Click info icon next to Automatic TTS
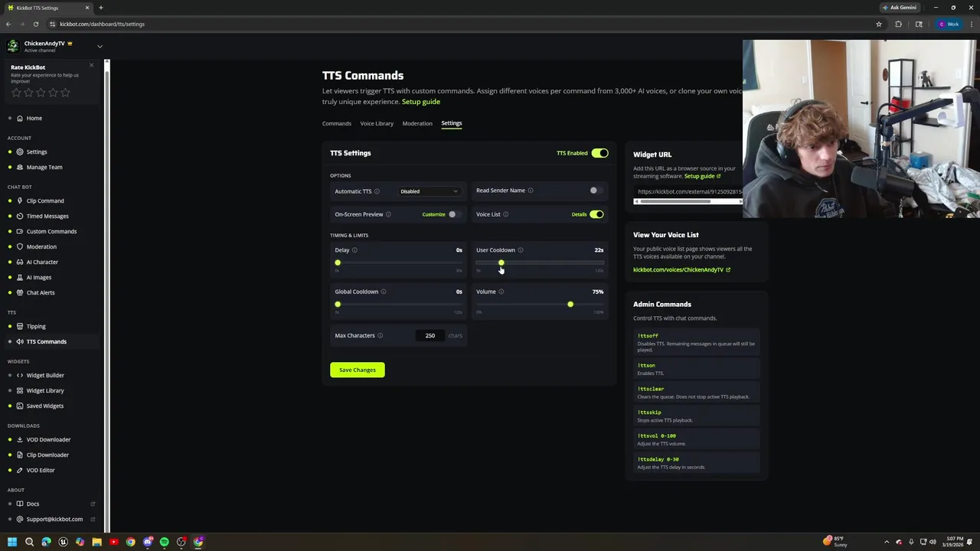 click(377, 191)
